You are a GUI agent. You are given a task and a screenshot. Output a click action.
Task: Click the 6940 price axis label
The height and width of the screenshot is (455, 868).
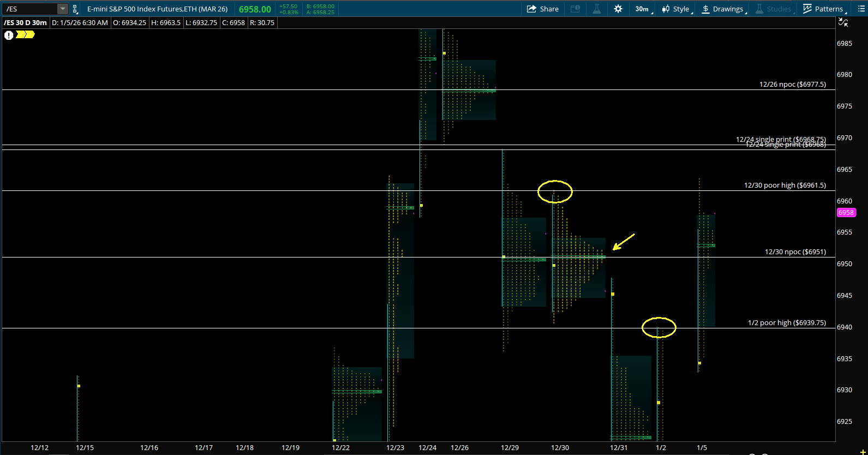[845, 327]
